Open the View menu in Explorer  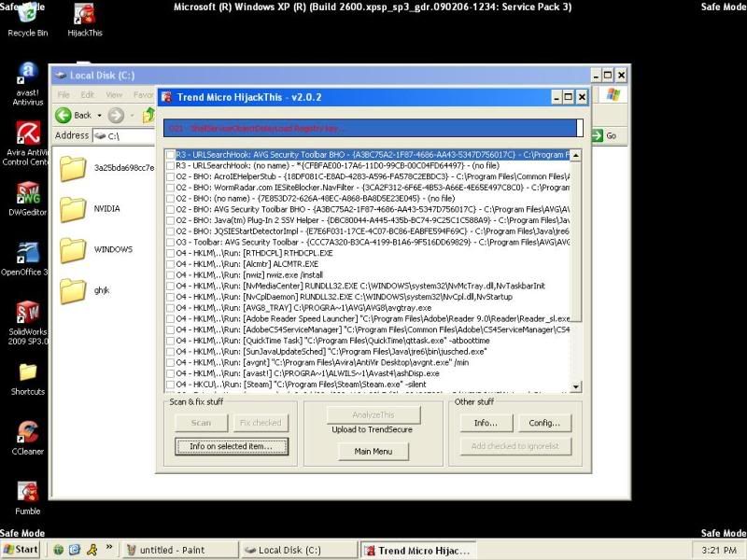click(114, 94)
